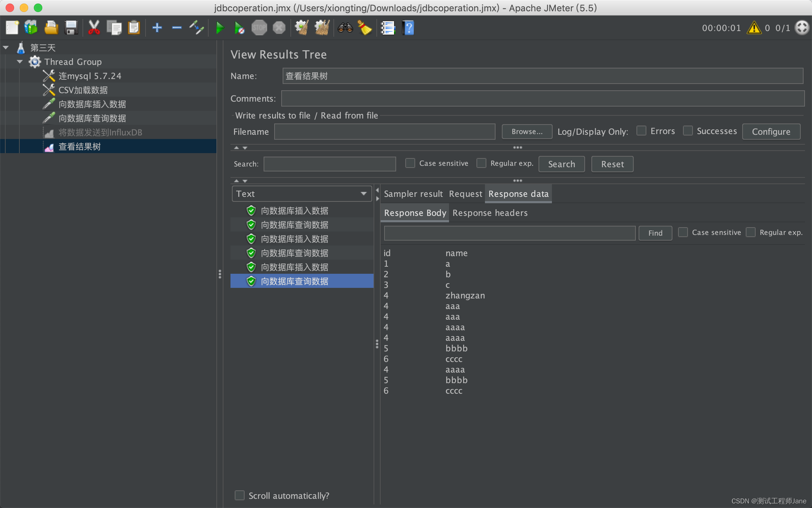Click the Help icon in toolbar
Image resolution: width=812 pixels, height=508 pixels.
[x=409, y=28]
